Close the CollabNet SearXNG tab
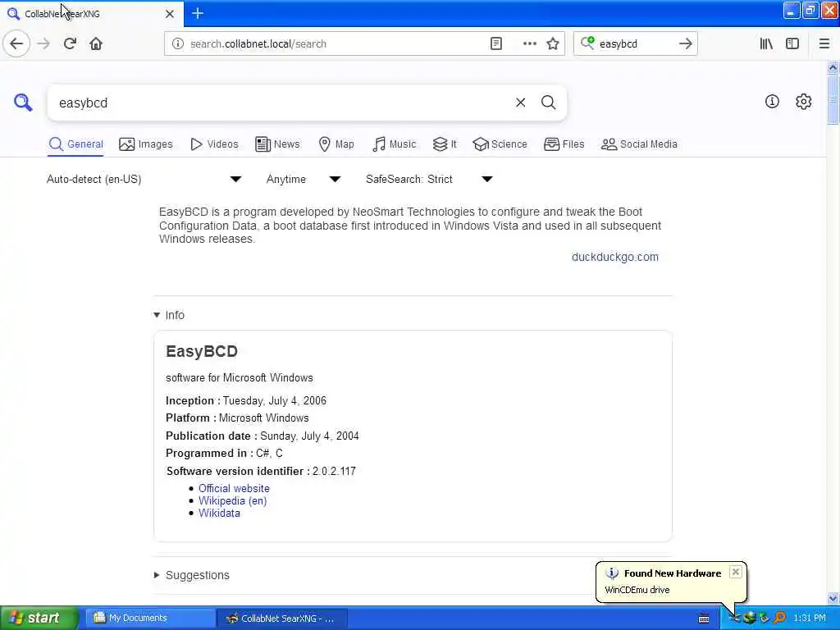 [x=170, y=14]
